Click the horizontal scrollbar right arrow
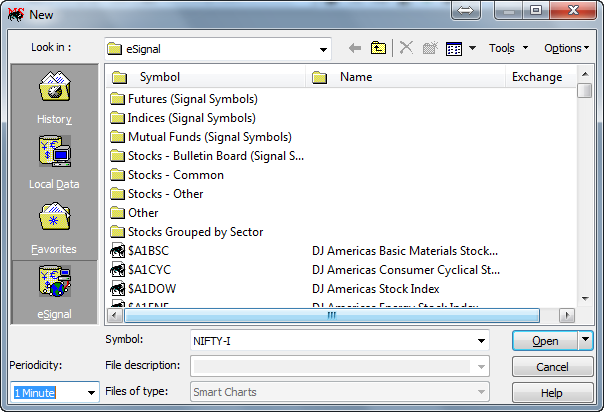The height and width of the screenshot is (412, 604). tap(567, 315)
